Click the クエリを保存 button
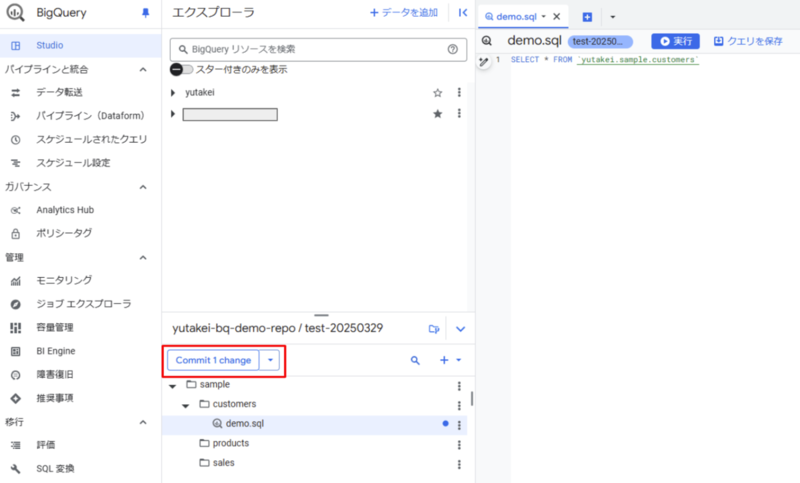Screen dimensions: 800x483 (x=748, y=41)
